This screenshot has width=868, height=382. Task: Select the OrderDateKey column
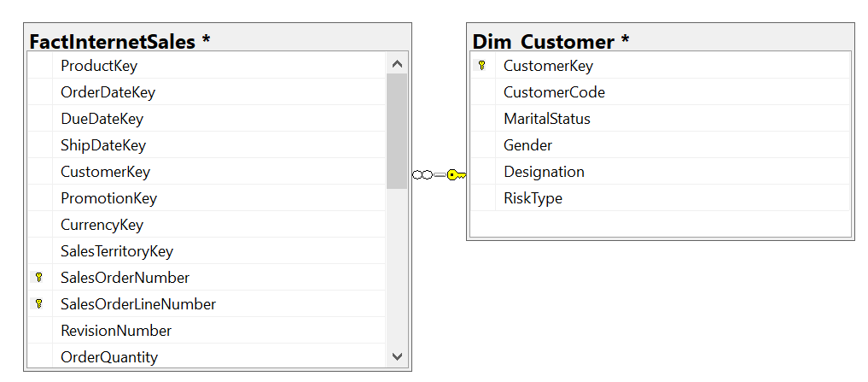108,92
